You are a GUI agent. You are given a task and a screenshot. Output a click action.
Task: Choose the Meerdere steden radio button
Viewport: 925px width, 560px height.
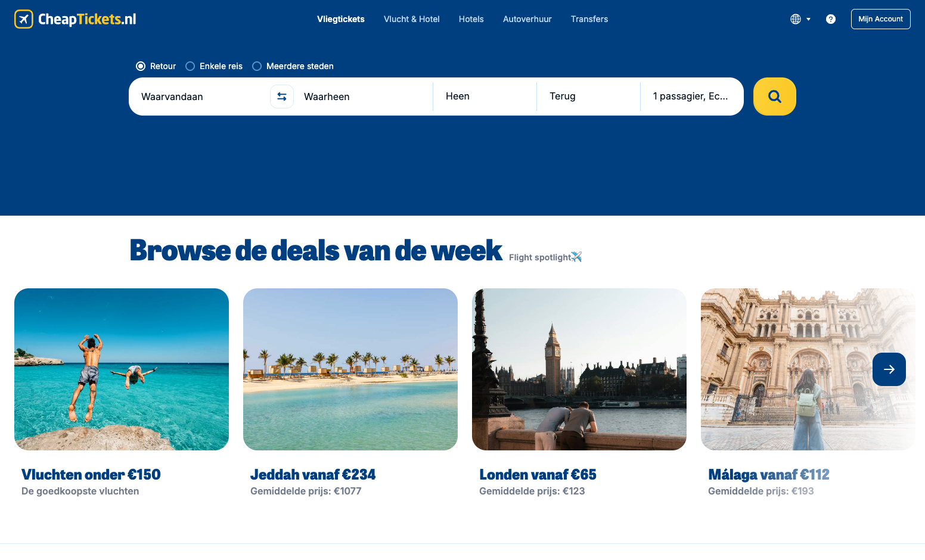coord(257,66)
